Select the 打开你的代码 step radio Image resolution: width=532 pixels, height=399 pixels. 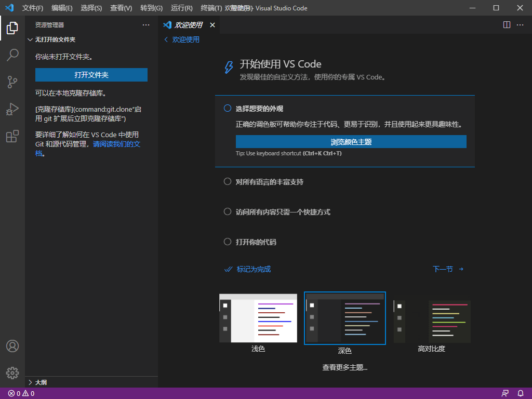pos(227,242)
